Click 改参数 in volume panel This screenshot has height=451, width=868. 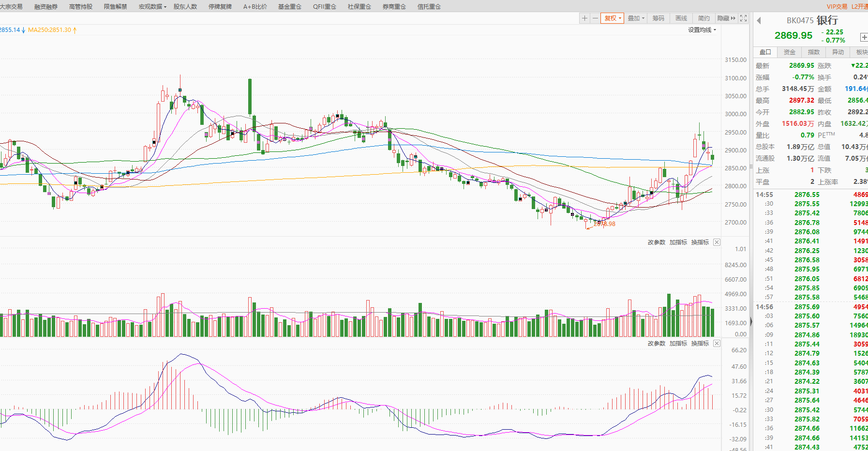pos(657,242)
